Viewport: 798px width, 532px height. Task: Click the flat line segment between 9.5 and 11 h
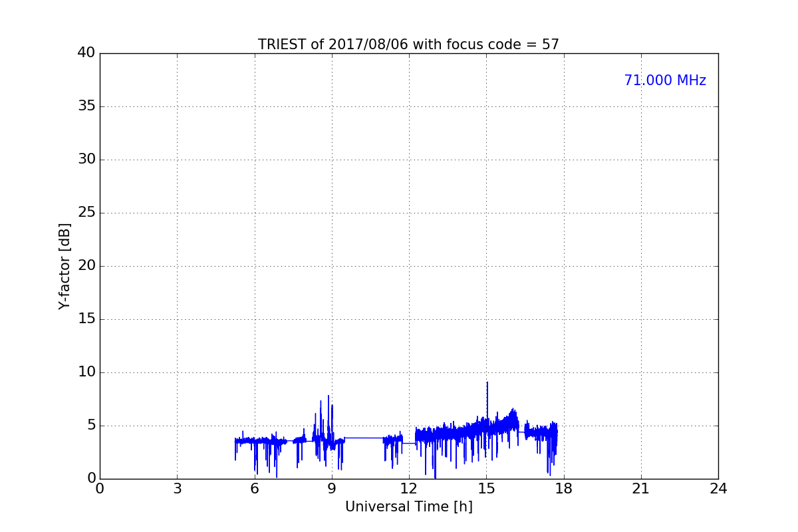pyautogui.click(x=364, y=438)
